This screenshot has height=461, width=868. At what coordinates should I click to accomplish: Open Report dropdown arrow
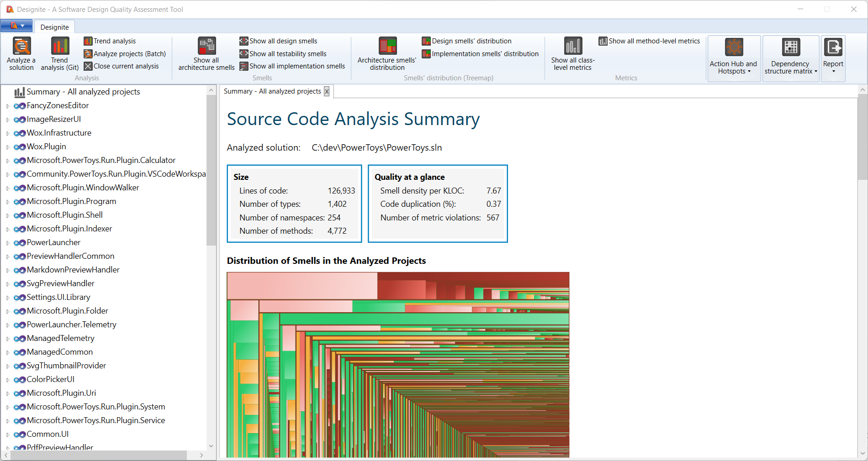point(833,71)
